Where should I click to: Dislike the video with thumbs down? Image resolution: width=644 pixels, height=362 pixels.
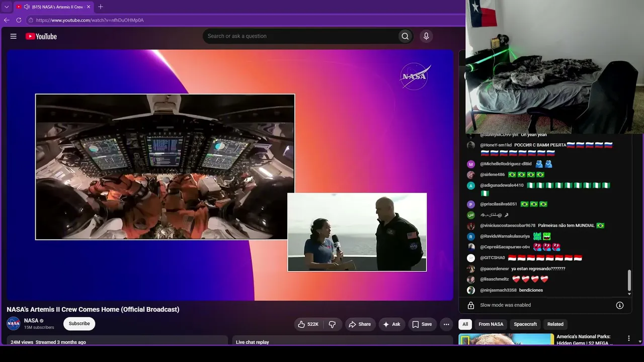point(332,324)
